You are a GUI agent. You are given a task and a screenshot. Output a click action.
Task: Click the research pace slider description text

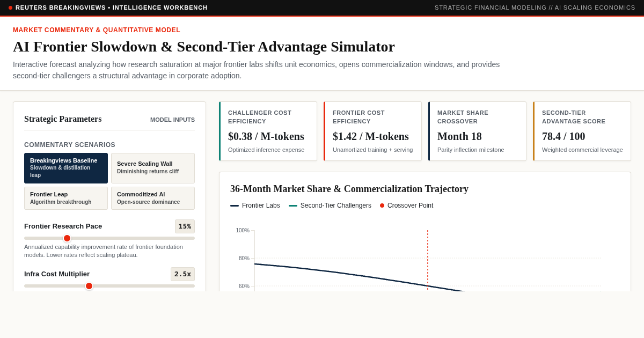tap(104, 251)
